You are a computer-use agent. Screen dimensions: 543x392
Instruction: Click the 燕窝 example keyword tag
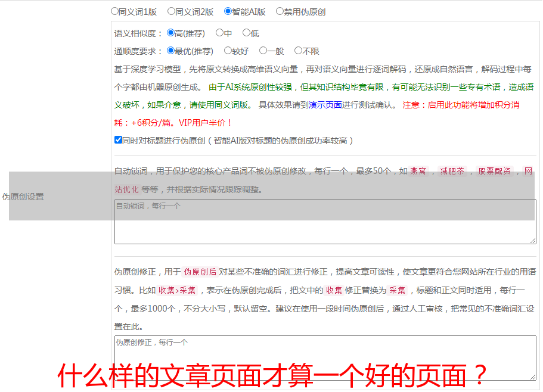coord(418,171)
